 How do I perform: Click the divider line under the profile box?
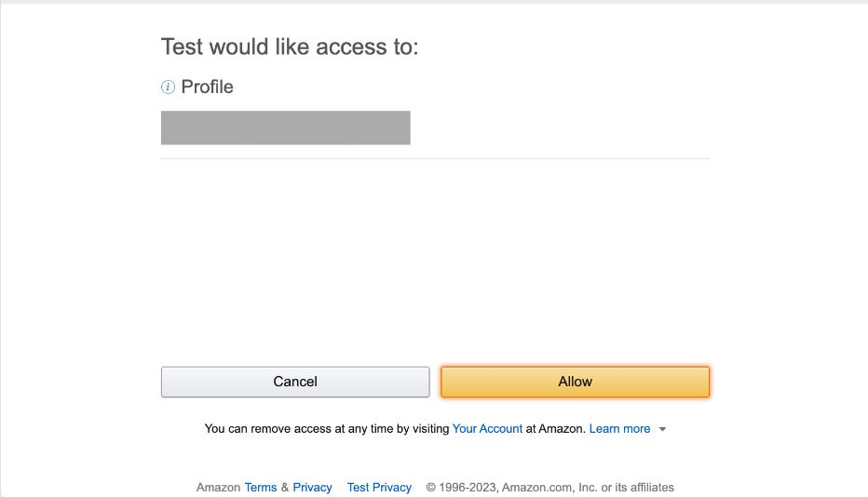(435, 159)
